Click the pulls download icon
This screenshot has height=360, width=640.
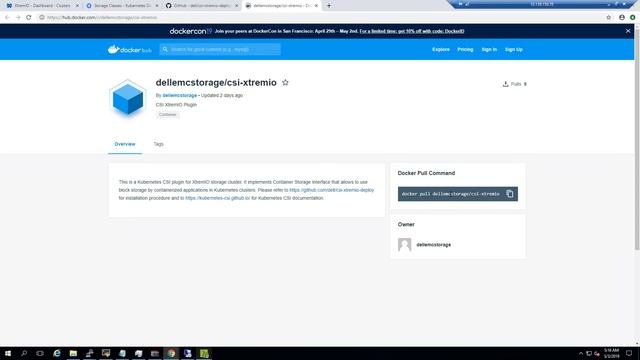(x=505, y=84)
